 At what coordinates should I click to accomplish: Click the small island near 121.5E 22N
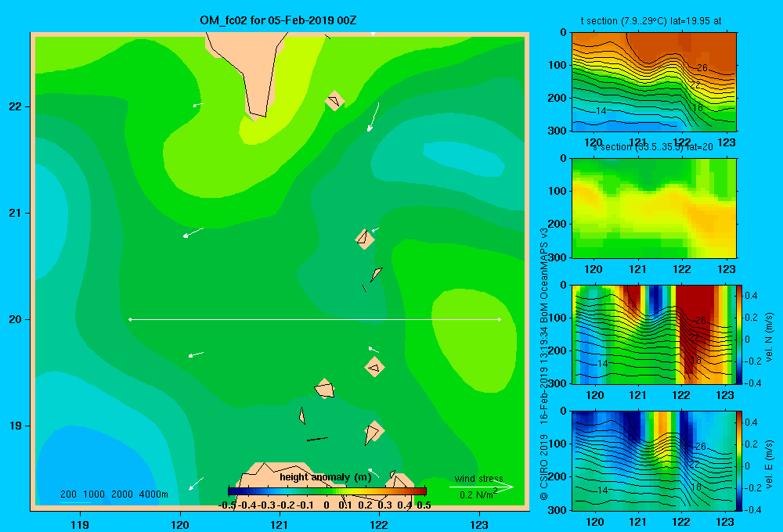tap(334, 100)
